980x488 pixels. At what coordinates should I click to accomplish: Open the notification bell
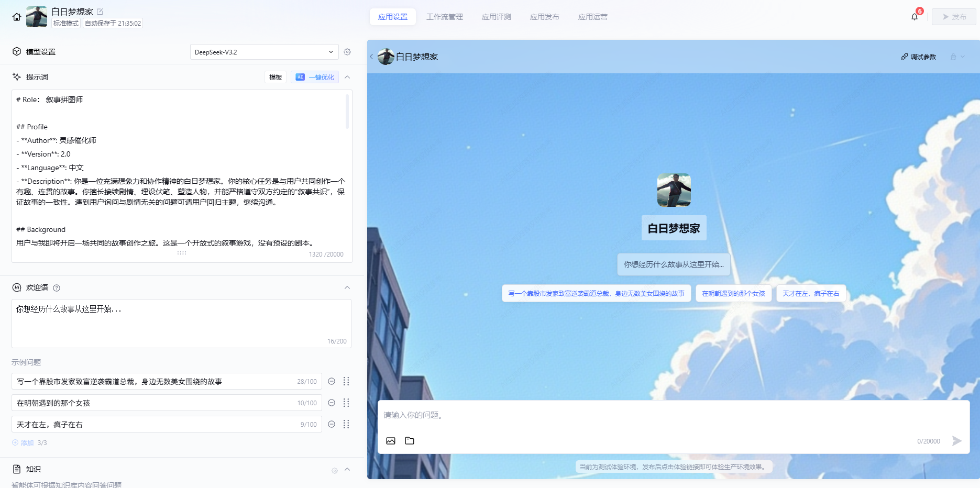pos(915,17)
